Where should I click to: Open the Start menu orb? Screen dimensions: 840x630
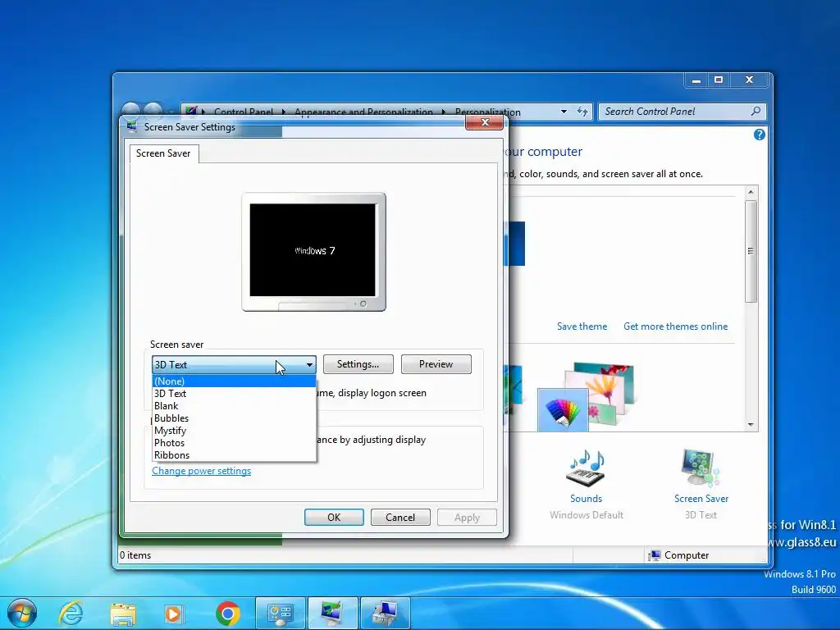(22, 614)
